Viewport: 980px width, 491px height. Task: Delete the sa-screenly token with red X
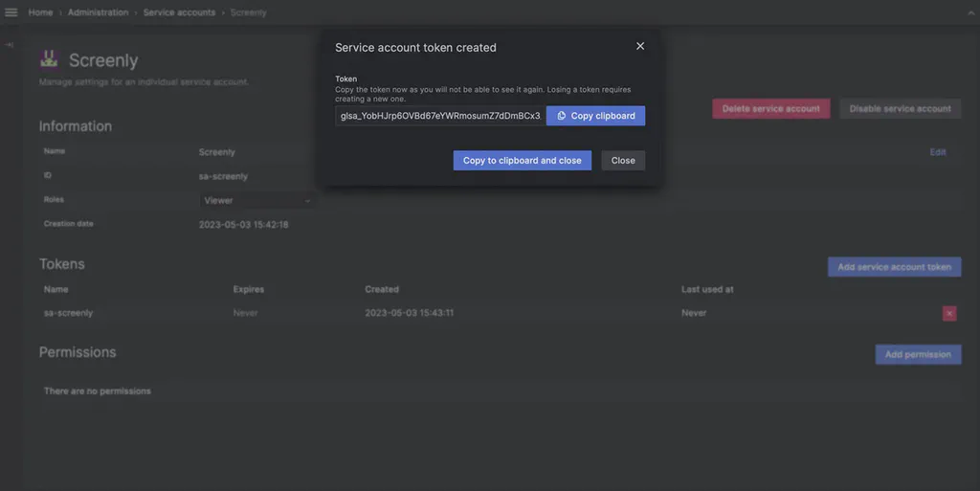click(949, 313)
